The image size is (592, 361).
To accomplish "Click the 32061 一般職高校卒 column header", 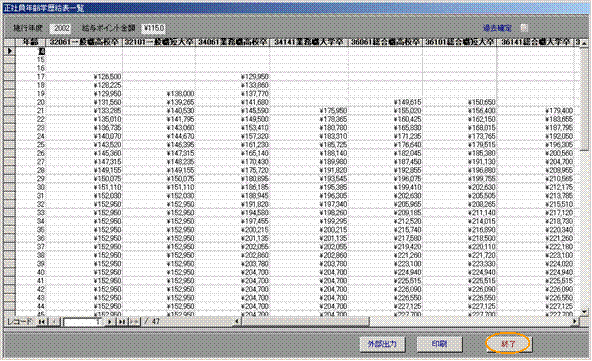I will click(84, 42).
